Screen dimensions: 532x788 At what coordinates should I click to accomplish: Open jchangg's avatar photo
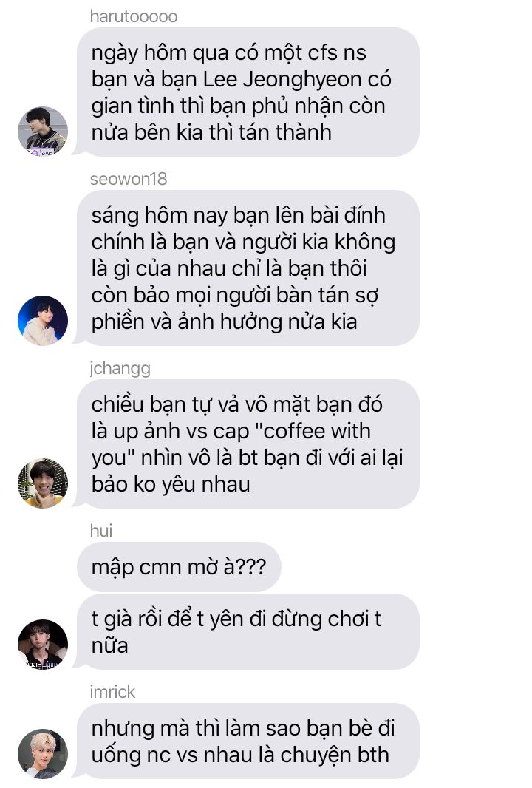coord(43,483)
